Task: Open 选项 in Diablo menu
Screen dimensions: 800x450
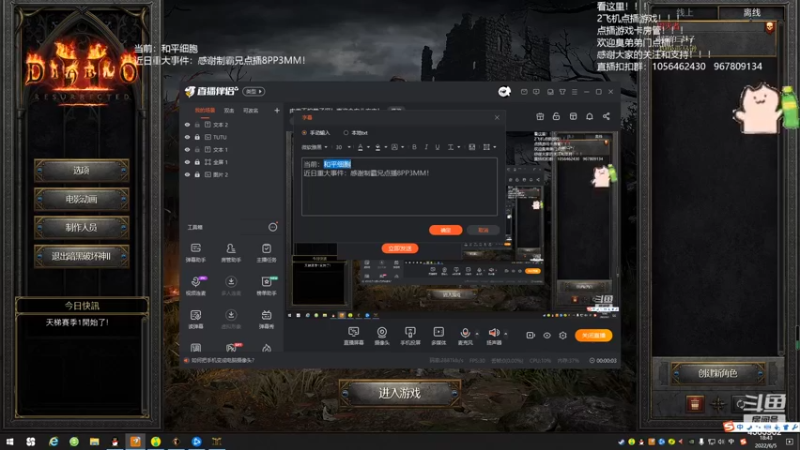Action: point(81,170)
